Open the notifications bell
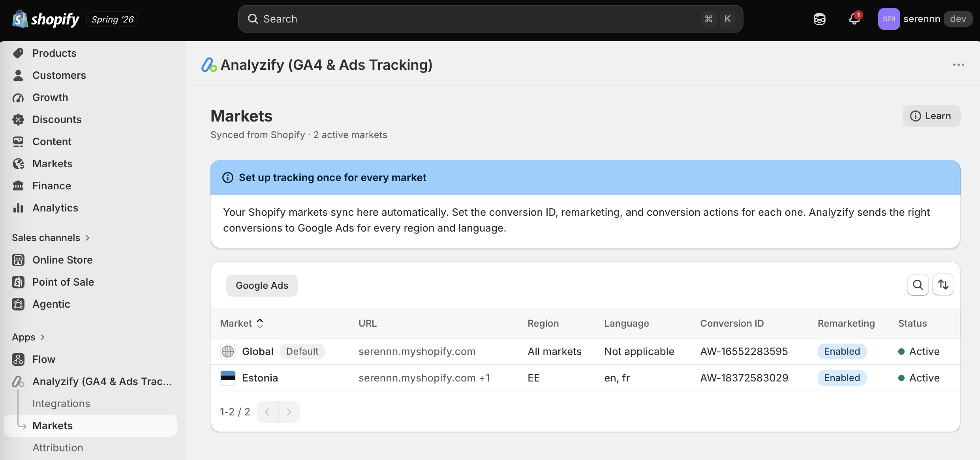Viewport: 980px width, 460px height. (854, 19)
